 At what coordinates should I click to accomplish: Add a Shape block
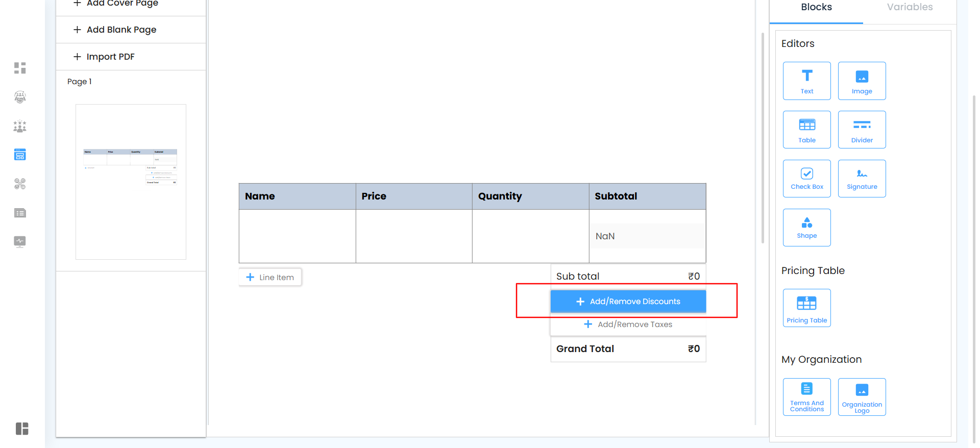pos(806,228)
